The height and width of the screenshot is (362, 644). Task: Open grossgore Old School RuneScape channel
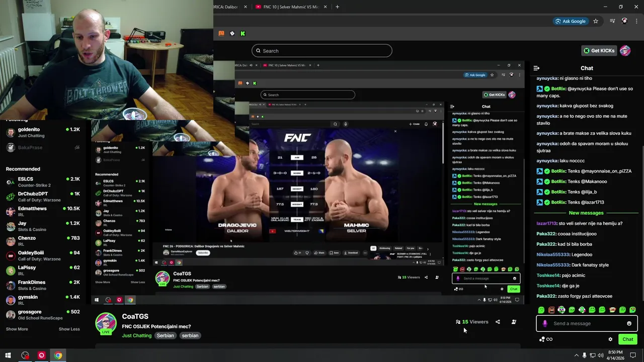click(43, 315)
